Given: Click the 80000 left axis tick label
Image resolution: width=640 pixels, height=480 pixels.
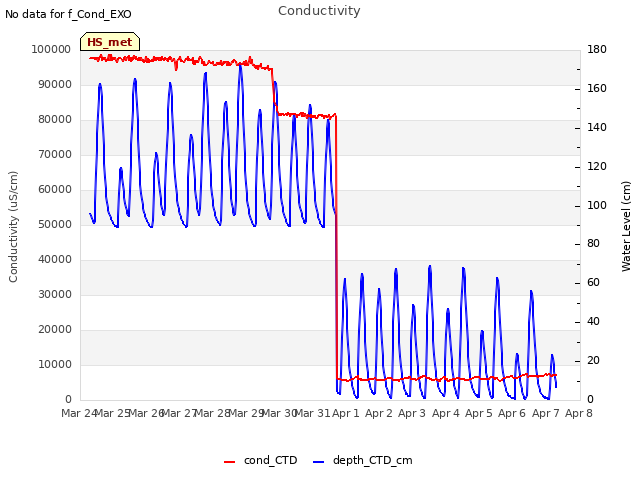Looking at the screenshot, I should click(55, 120).
